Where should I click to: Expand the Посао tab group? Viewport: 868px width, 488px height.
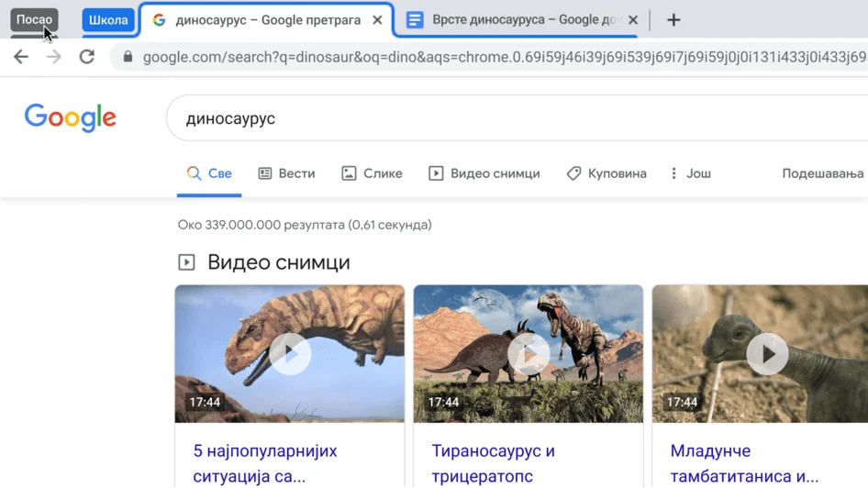34,20
